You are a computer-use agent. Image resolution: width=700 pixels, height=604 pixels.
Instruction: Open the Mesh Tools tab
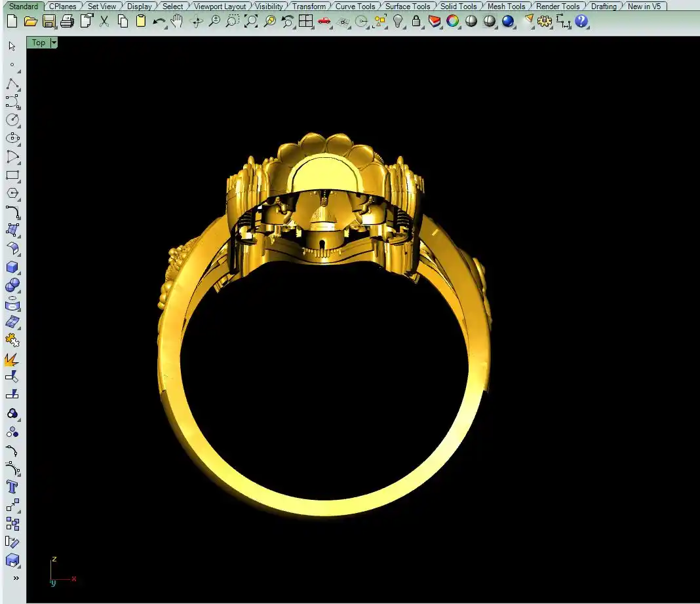coord(506,7)
